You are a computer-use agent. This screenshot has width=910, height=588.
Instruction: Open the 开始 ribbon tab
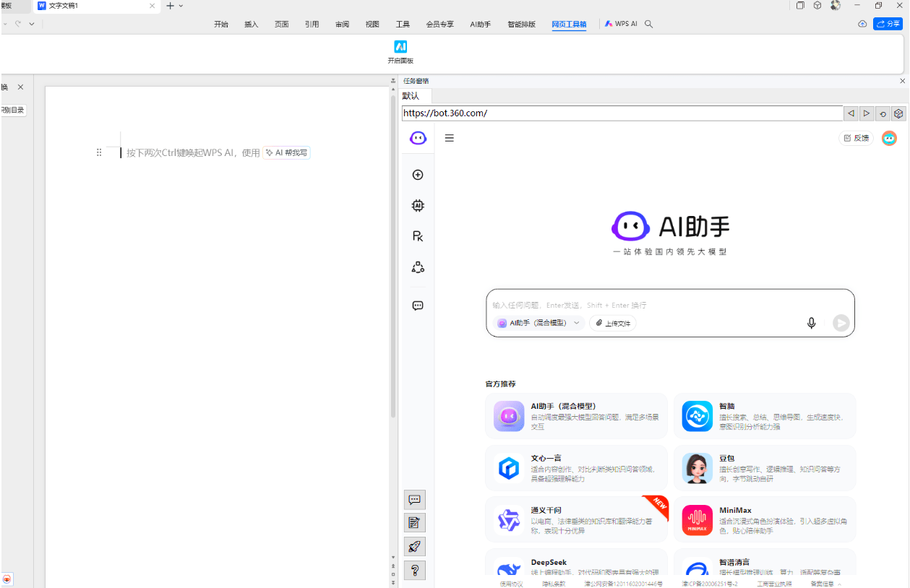click(x=221, y=24)
